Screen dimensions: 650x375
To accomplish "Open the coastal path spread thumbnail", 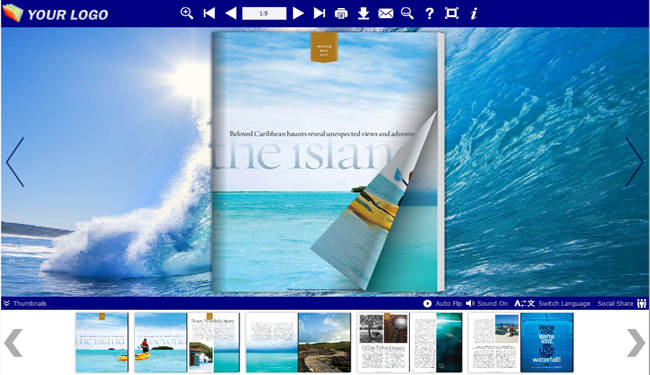I will coord(298,343).
